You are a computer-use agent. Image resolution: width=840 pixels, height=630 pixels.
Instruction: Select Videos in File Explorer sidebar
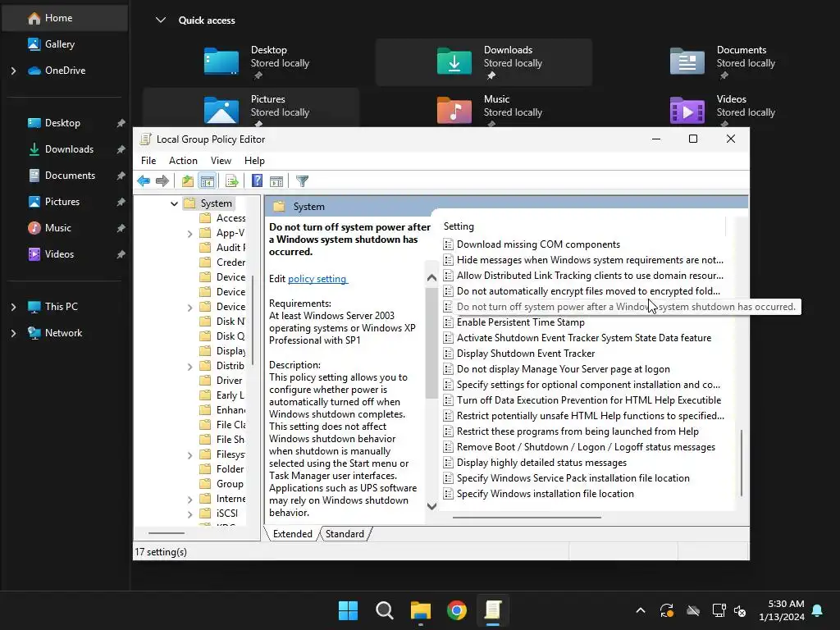[x=59, y=254]
